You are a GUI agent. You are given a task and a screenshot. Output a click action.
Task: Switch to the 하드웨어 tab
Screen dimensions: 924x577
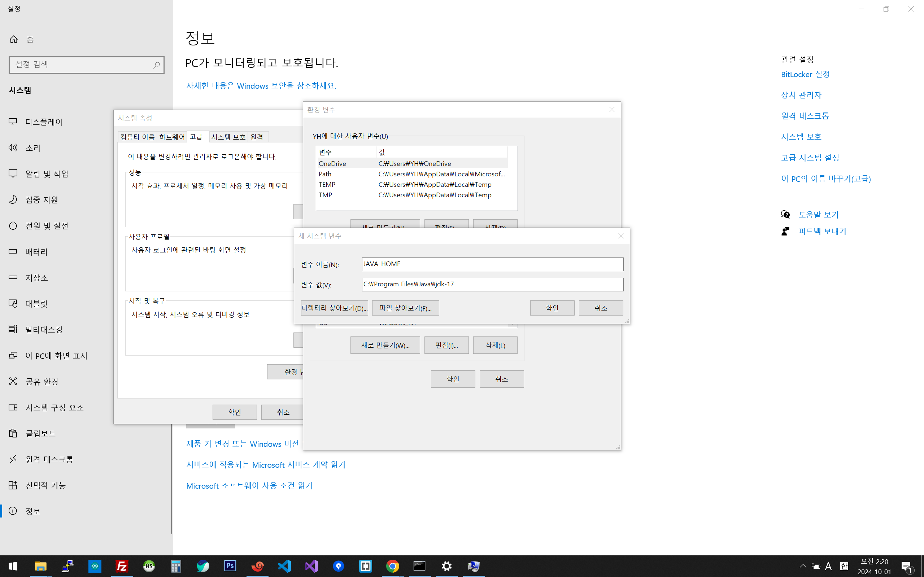click(172, 137)
